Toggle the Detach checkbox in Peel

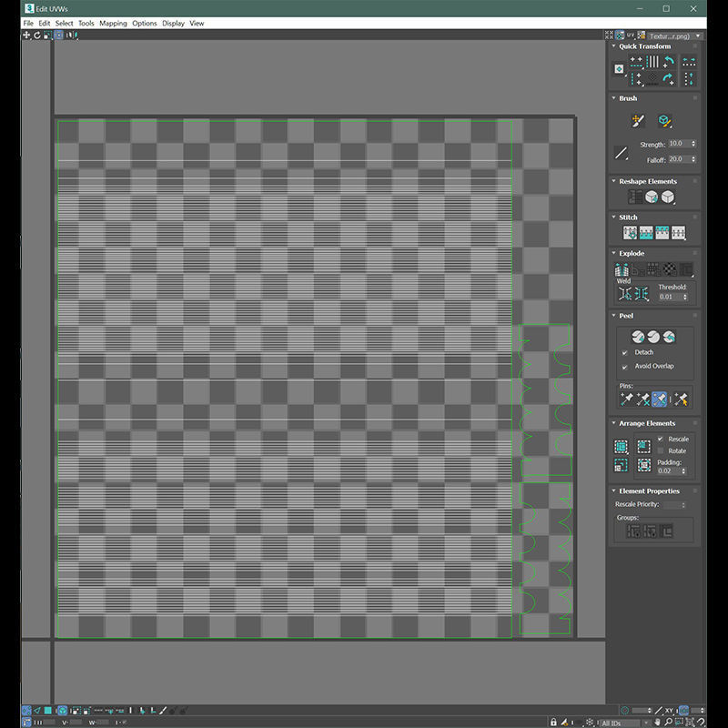click(x=625, y=353)
